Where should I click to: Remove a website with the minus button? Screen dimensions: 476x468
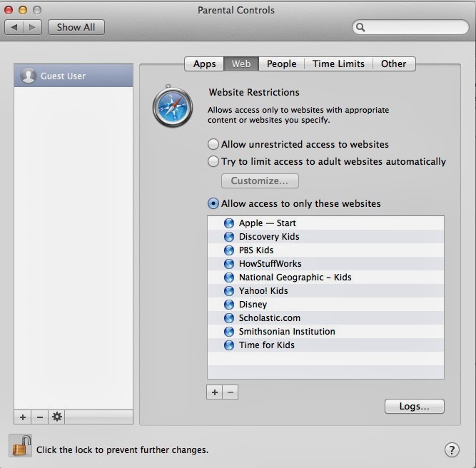(x=231, y=392)
